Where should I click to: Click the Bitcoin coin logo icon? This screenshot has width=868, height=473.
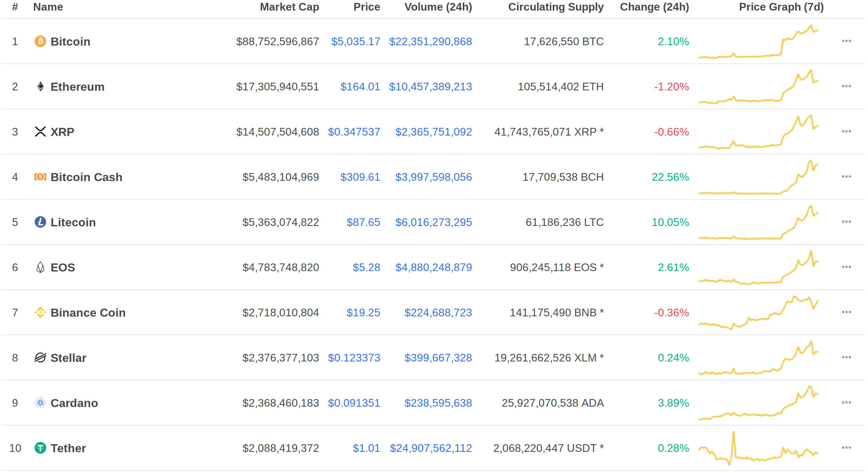(40, 41)
